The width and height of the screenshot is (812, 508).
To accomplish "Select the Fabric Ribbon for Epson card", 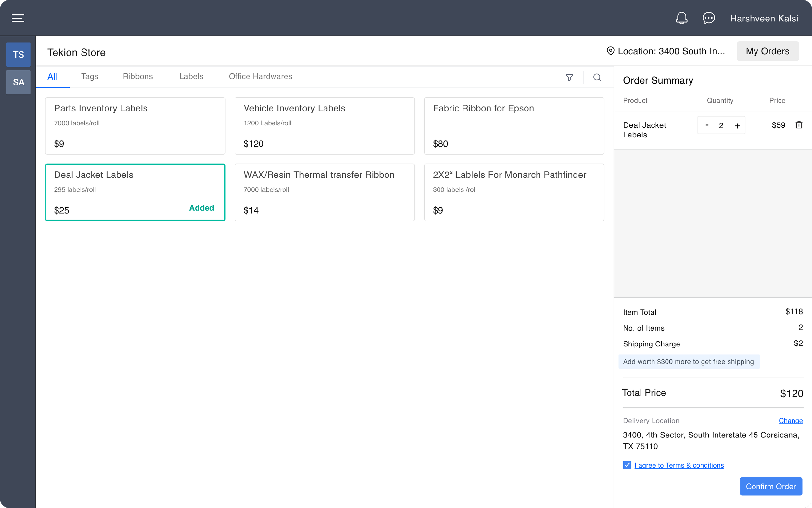I will point(514,126).
